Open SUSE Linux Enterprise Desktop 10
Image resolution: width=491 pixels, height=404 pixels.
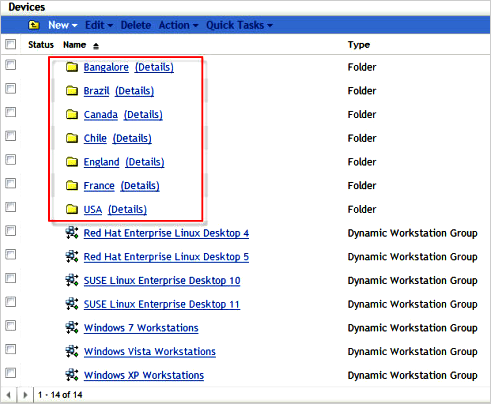point(162,280)
